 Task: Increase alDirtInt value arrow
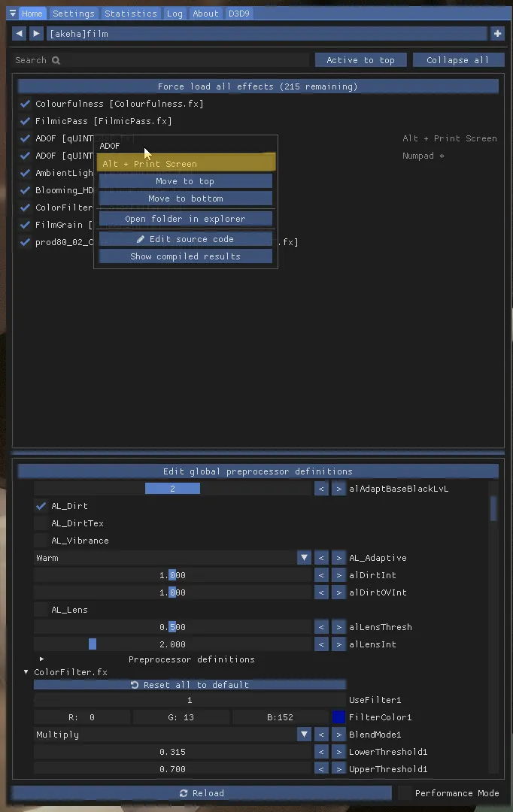click(x=338, y=575)
